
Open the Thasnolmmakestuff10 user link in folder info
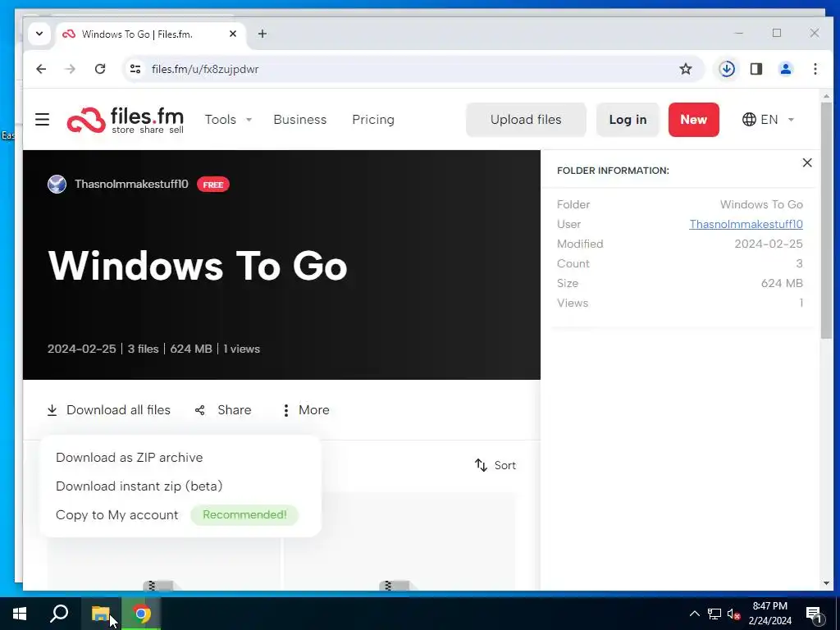click(x=746, y=224)
